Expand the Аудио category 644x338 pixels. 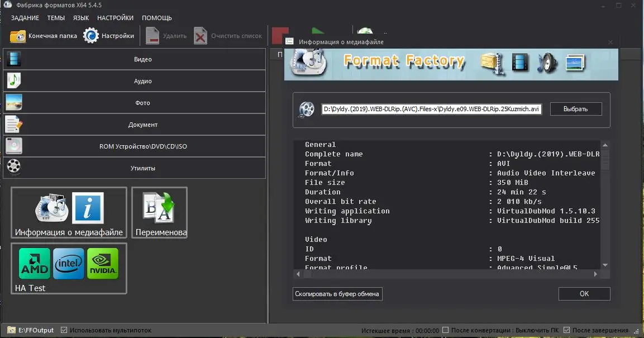click(143, 80)
